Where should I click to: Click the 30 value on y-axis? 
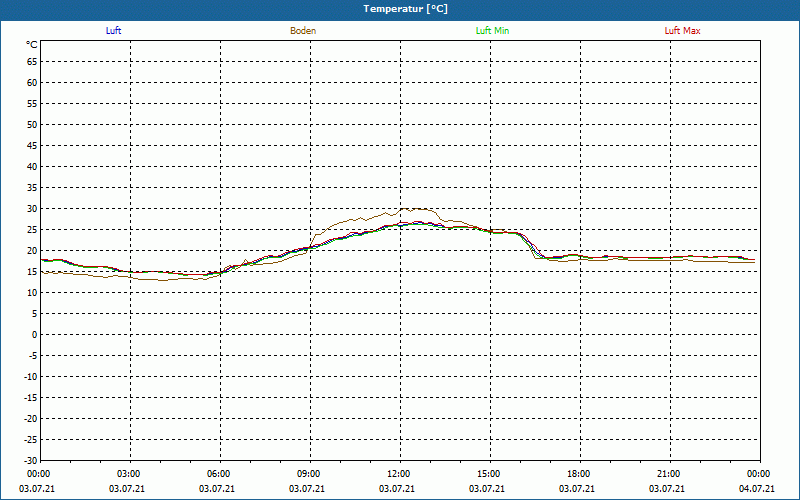click(x=32, y=209)
